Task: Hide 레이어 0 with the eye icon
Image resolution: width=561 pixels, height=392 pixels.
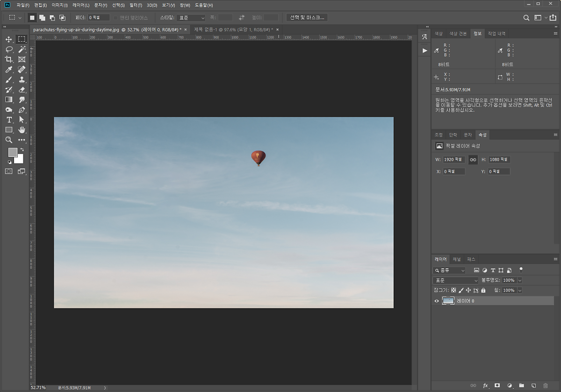Action: click(x=437, y=301)
